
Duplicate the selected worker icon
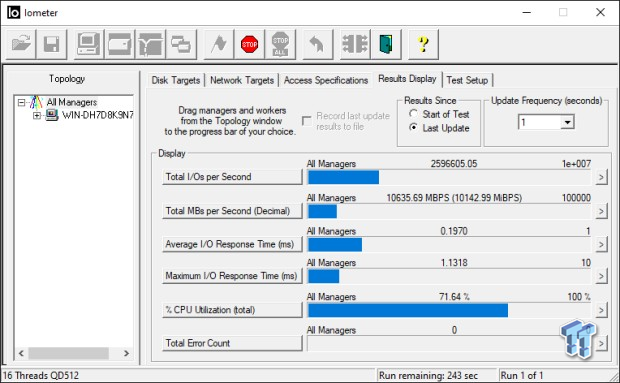pos(181,44)
